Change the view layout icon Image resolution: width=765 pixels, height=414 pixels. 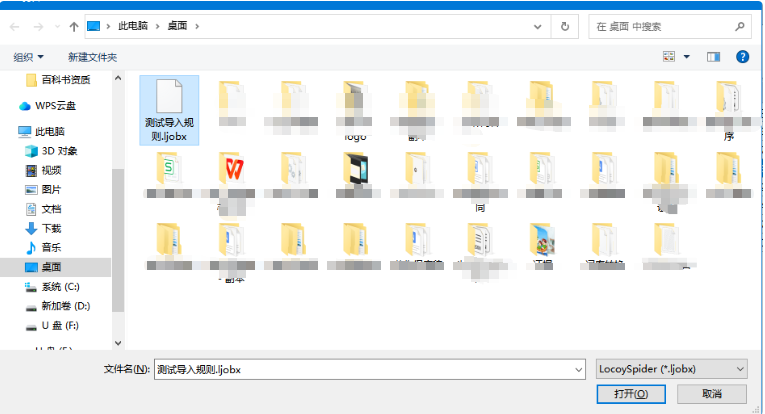point(669,57)
